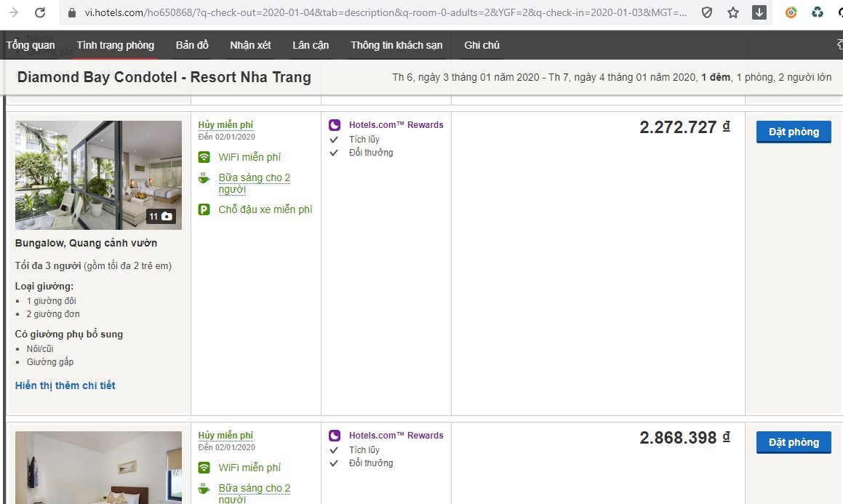Click the shield icon in the address bar
Screen dimensions: 843x504
point(707,12)
